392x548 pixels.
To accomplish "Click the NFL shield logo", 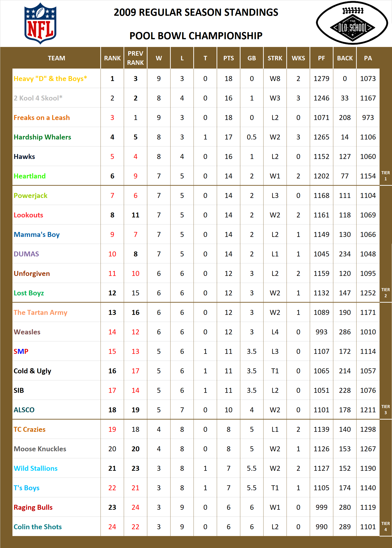I will [x=41, y=23].
